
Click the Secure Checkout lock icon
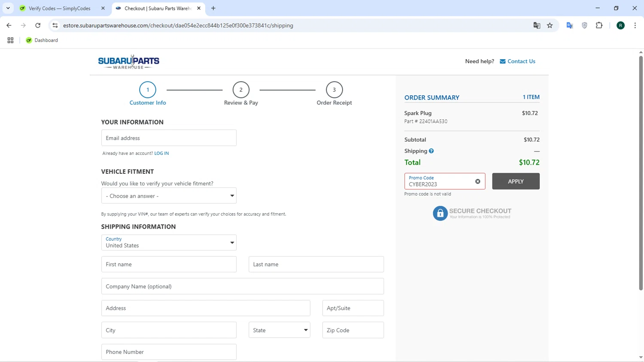[x=440, y=213]
